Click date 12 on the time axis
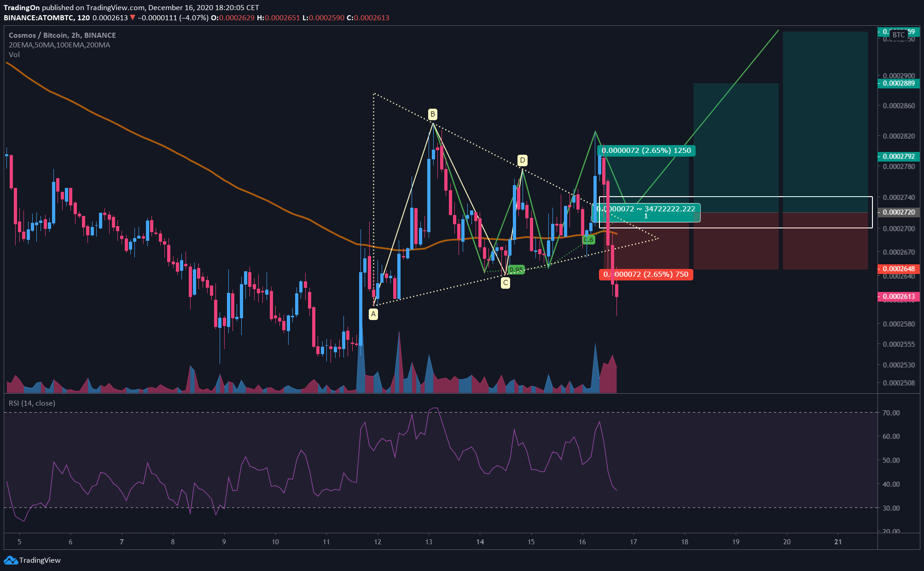 [x=378, y=542]
